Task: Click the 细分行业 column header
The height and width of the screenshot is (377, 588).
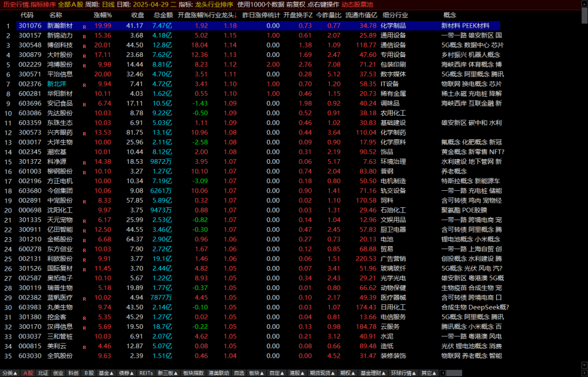Action: [x=395, y=15]
